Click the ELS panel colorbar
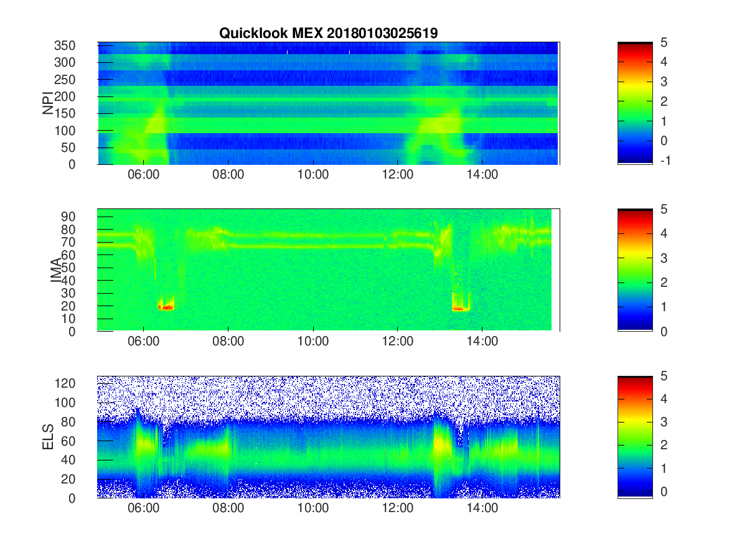 (x=635, y=437)
